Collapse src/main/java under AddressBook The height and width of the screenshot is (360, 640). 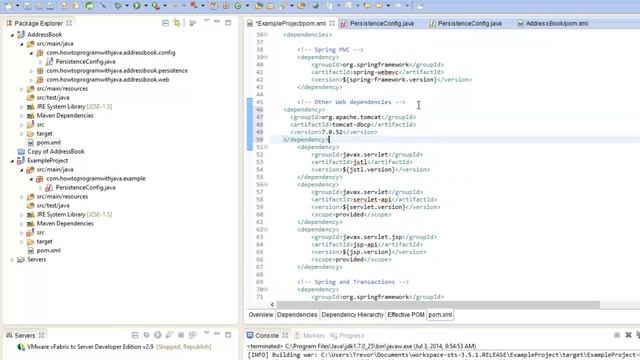[x=22, y=44]
